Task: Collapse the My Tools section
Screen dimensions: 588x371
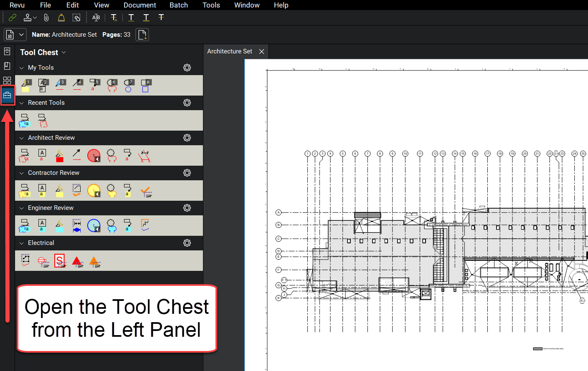Action: tap(21, 67)
